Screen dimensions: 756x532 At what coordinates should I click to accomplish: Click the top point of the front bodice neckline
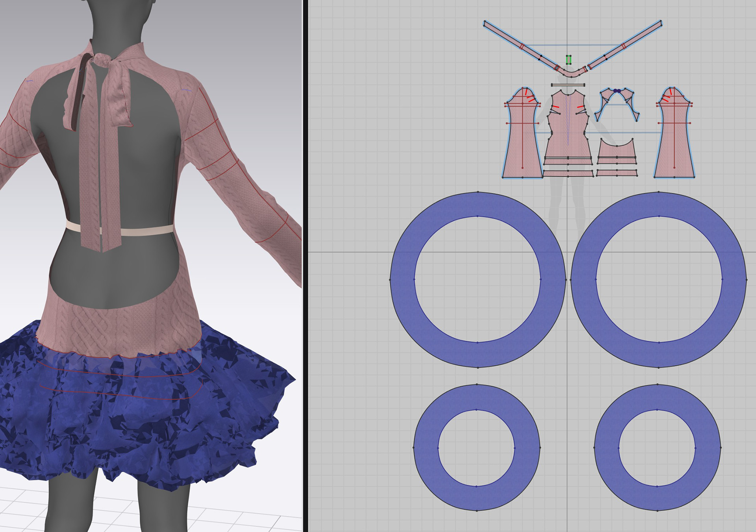567,94
